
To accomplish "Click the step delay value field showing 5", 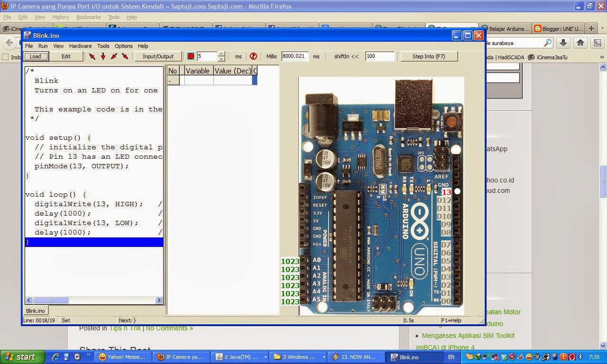I will click(x=207, y=56).
